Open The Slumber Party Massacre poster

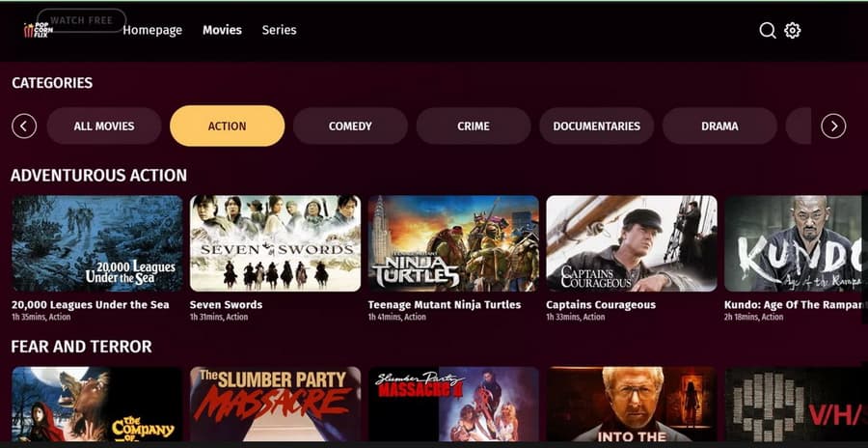[275, 405]
